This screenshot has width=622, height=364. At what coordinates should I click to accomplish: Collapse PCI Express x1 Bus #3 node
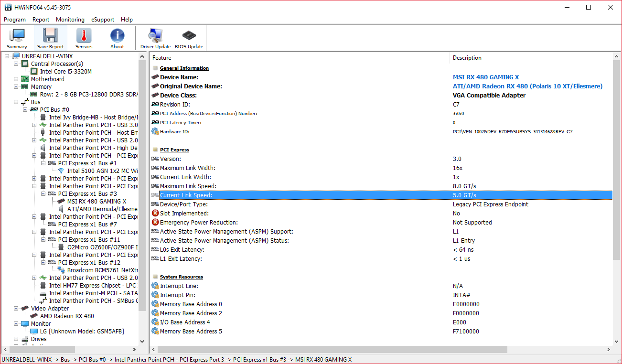coord(43,193)
